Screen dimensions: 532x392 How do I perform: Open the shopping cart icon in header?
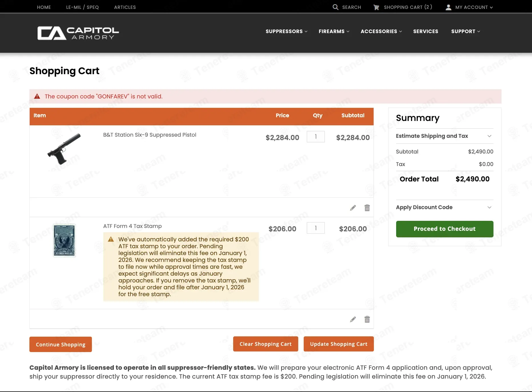pyautogui.click(x=376, y=7)
